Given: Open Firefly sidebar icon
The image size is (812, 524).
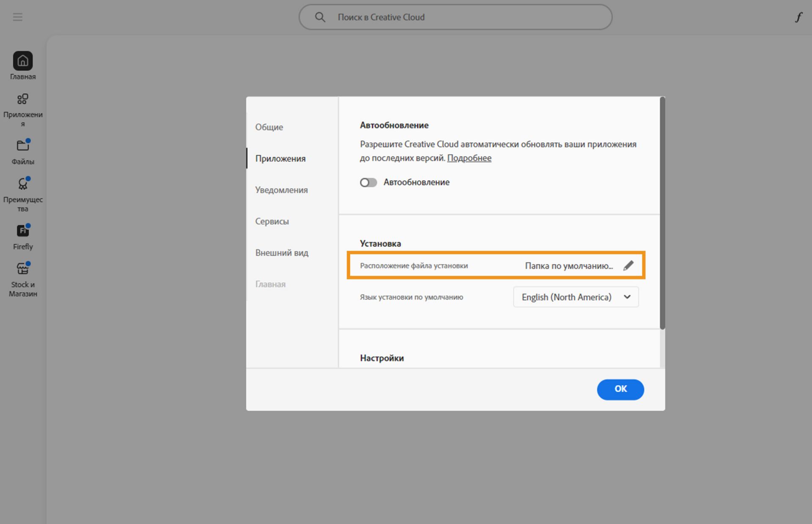Looking at the screenshot, I should coord(23,231).
